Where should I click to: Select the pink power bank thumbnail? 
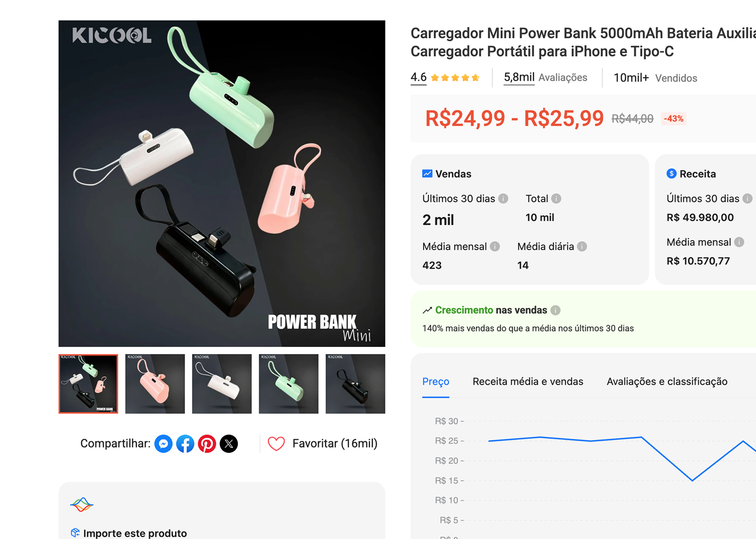(155, 384)
